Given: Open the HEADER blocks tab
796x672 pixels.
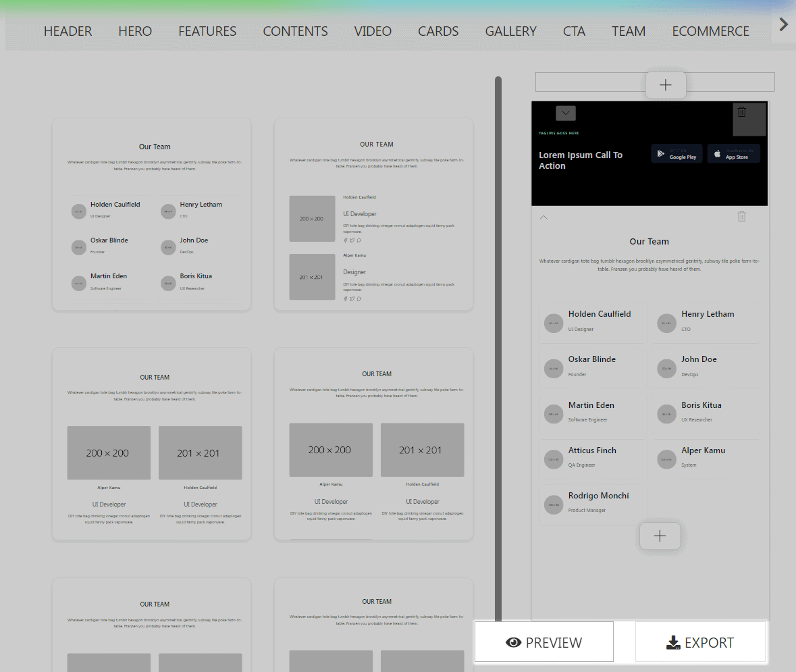Looking at the screenshot, I should pyautogui.click(x=68, y=31).
